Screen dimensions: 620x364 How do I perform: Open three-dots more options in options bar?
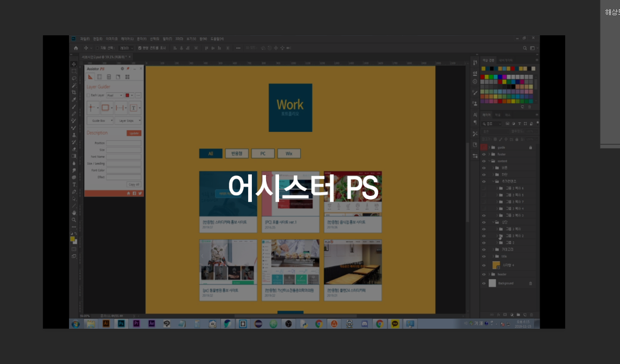pos(238,48)
